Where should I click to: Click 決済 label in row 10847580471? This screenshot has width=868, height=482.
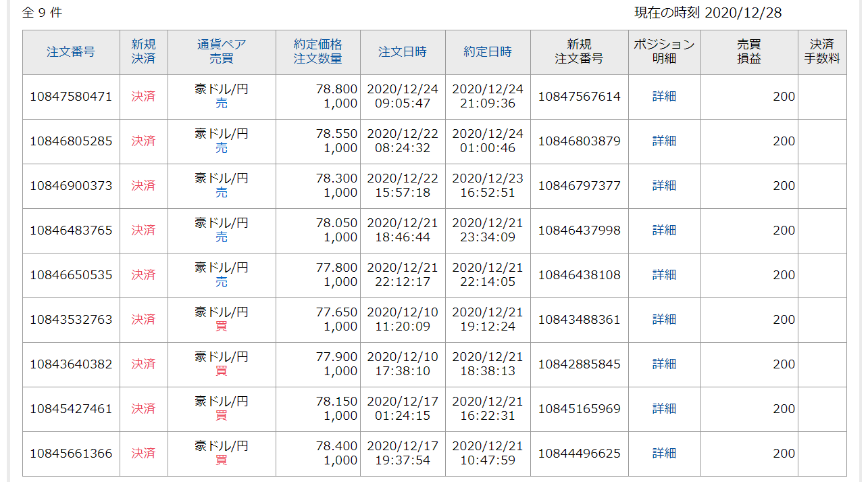click(143, 97)
